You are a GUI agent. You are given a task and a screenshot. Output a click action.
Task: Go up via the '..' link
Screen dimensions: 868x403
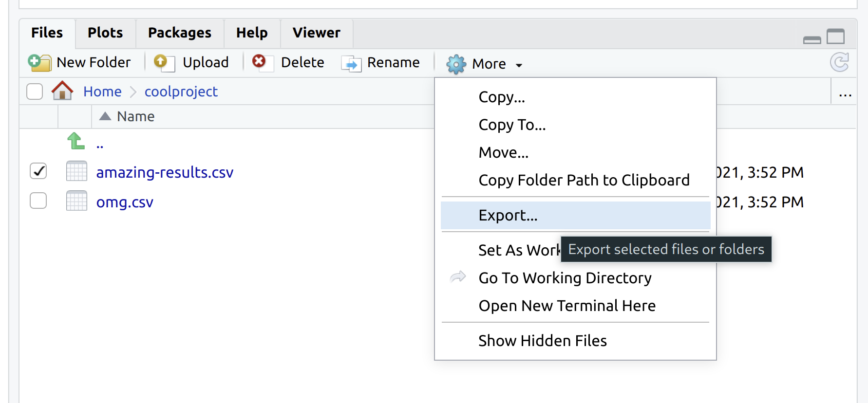100,145
